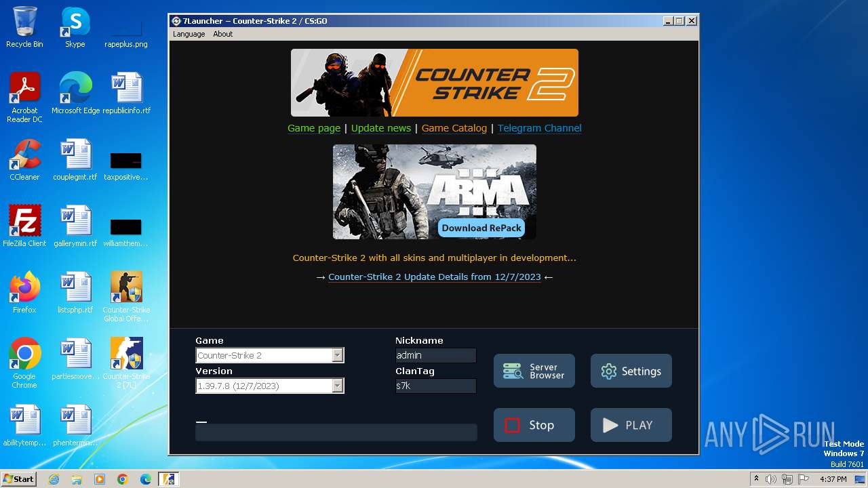Close the 7Launcher window

pos(692,21)
